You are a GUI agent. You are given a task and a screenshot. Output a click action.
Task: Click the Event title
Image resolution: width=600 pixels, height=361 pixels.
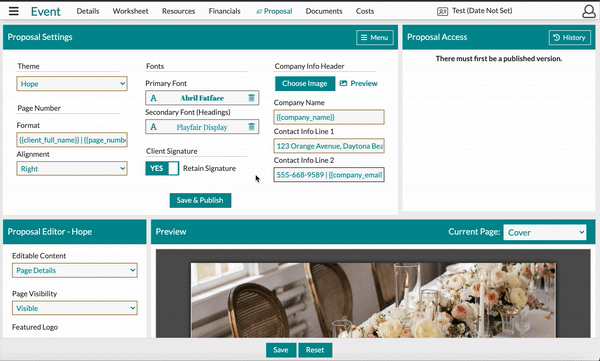pyautogui.click(x=46, y=11)
